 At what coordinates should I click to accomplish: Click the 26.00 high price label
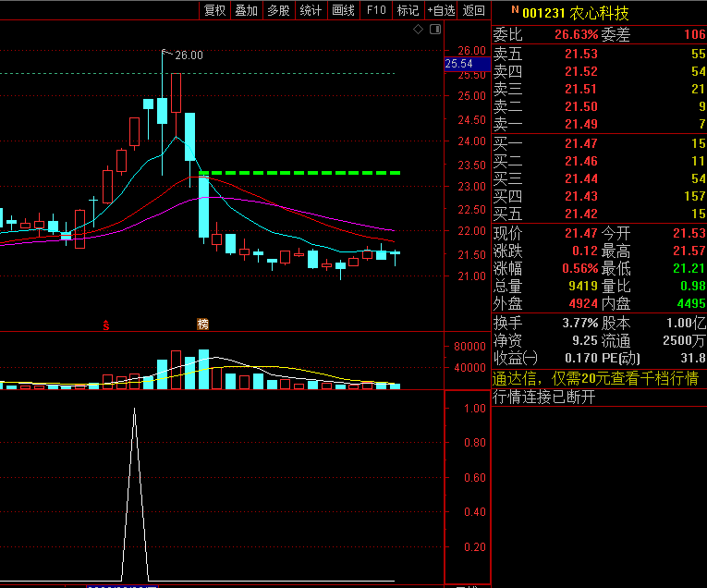click(x=189, y=55)
